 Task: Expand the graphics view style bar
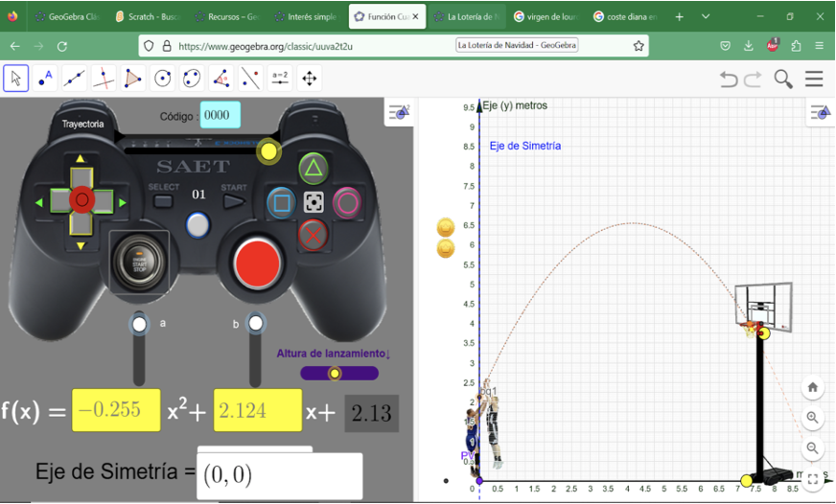click(820, 112)
